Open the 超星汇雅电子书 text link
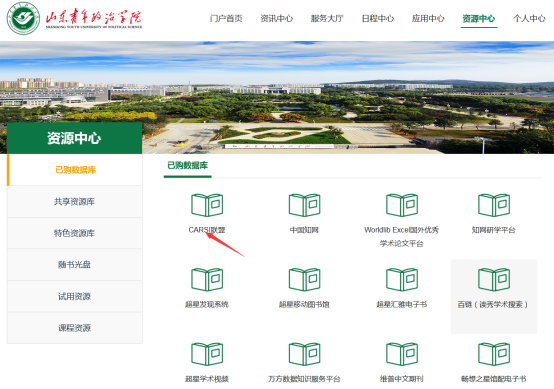The width and height of the screenshot is (554, 389). tap(402, 304)
